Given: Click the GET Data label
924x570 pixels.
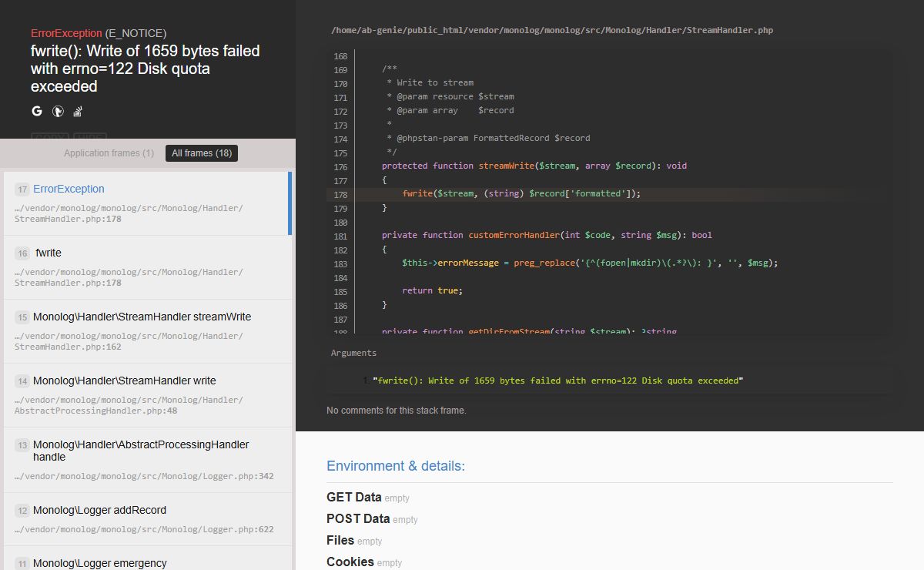Looking at the screenshot, I should tap(354, 498).
